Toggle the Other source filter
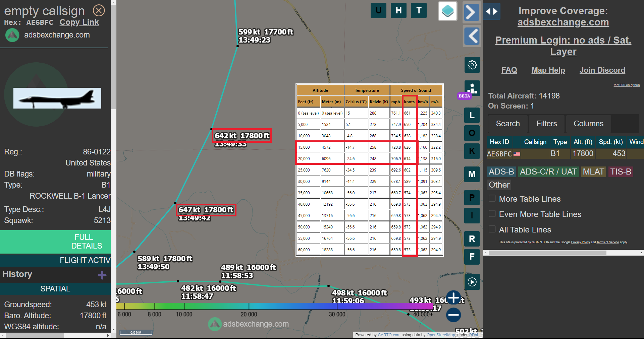This screenshot has height=339, width=644. [x=499, y=185]
